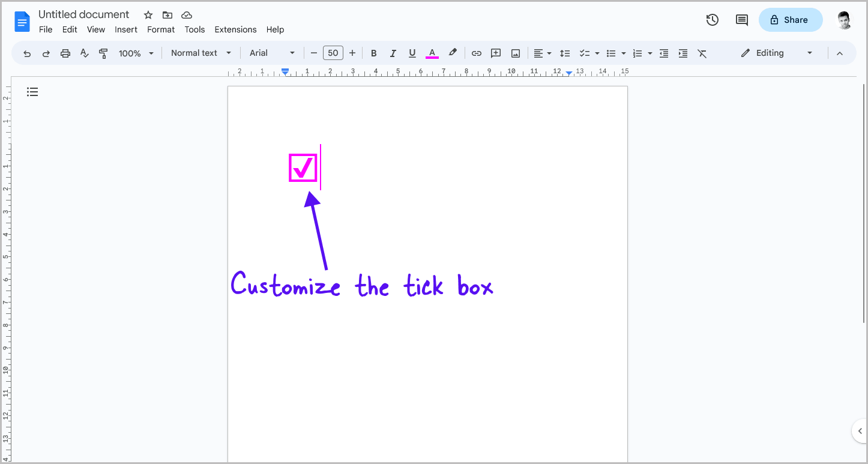Click the font size input field

[x=333, y=53]
